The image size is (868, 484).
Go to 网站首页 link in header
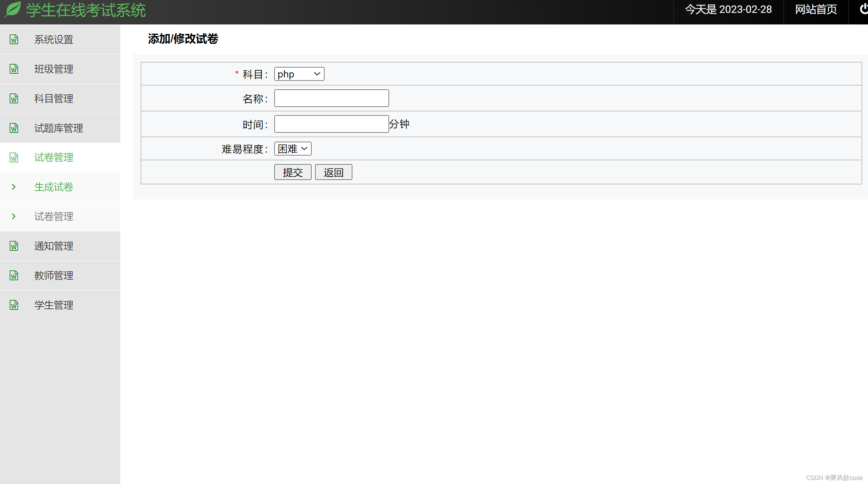click(x=816, y=10)
